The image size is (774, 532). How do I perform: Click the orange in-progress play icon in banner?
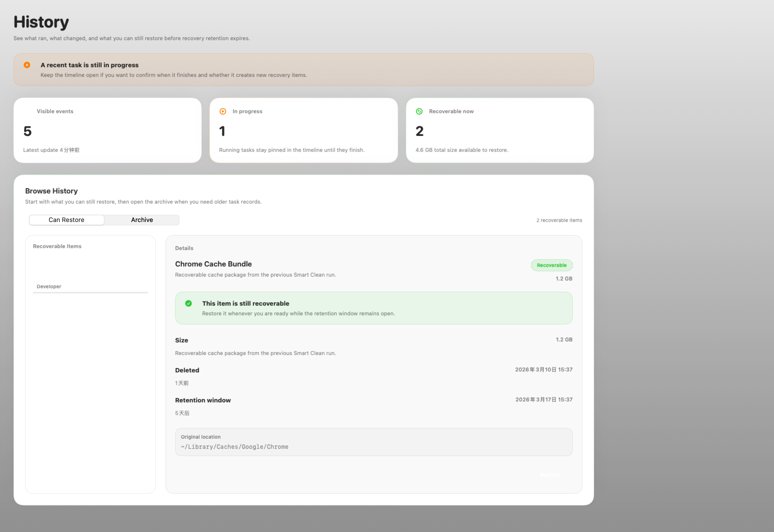click(x=27, y=65)
